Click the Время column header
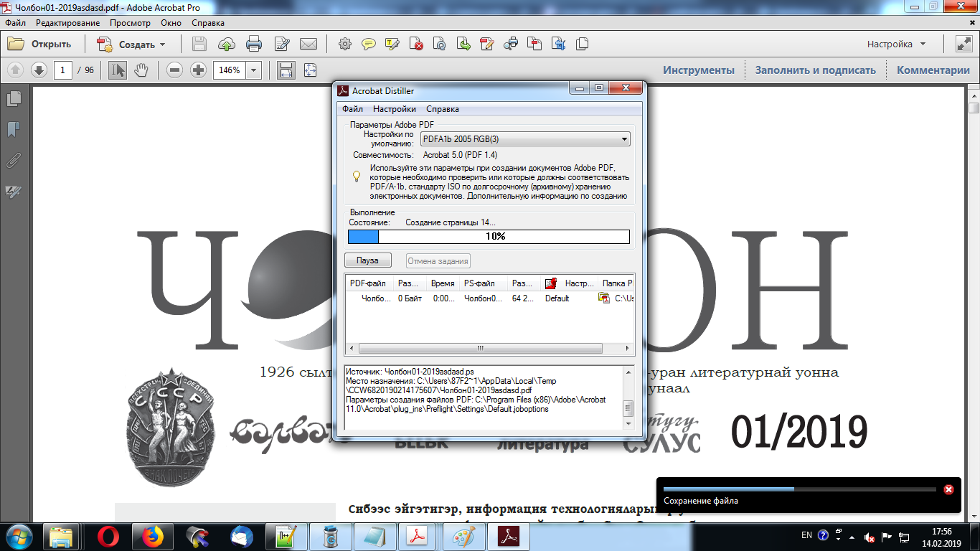 (x=443, y=283)
